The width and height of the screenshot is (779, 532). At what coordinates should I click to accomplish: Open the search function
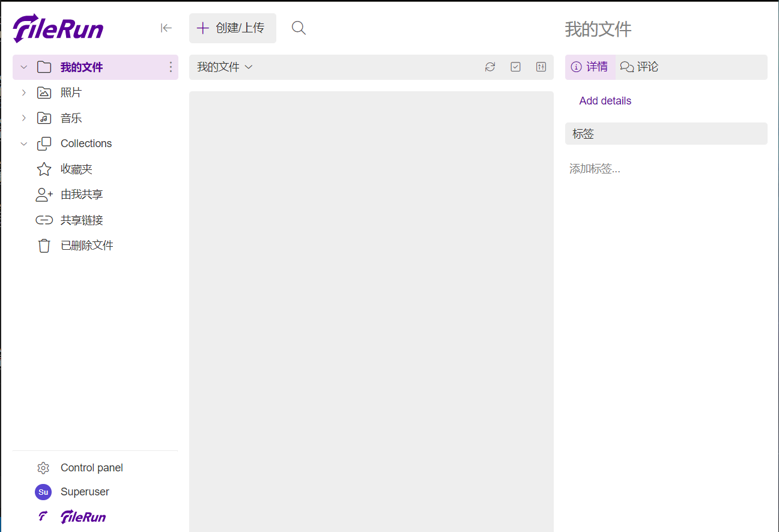[299, 28]
